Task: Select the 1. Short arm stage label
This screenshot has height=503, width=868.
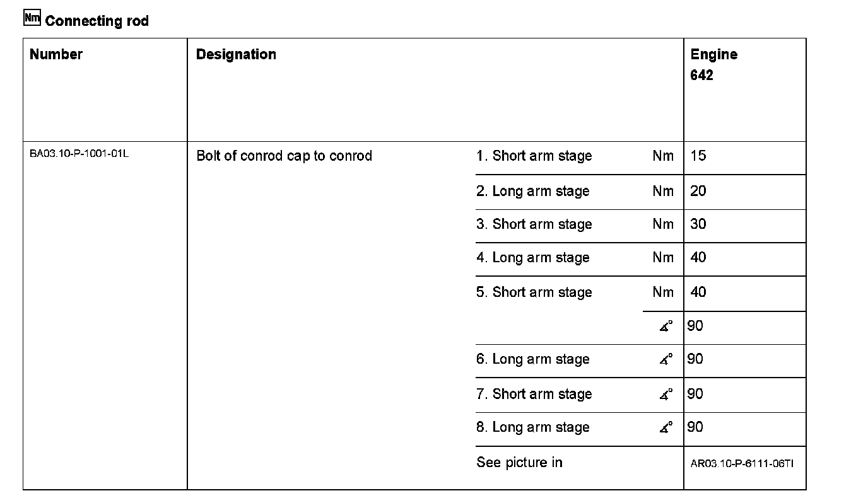Action: click(x=534, y=156)
